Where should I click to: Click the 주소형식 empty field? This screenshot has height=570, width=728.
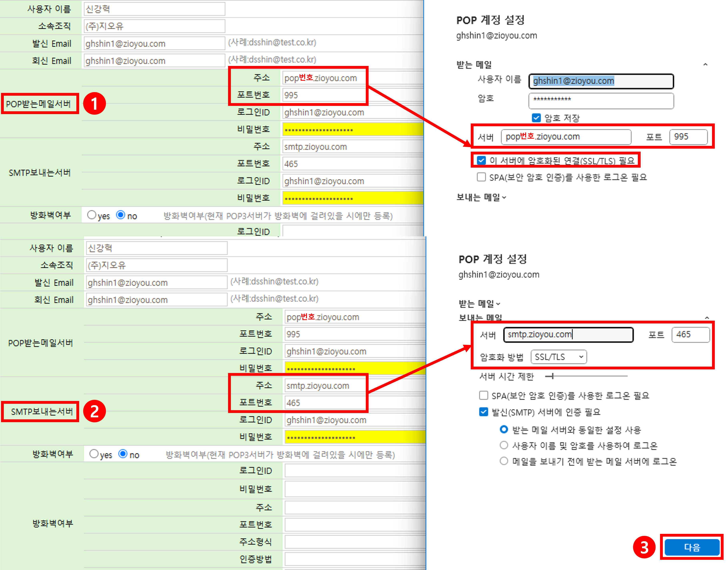[355, 542]
